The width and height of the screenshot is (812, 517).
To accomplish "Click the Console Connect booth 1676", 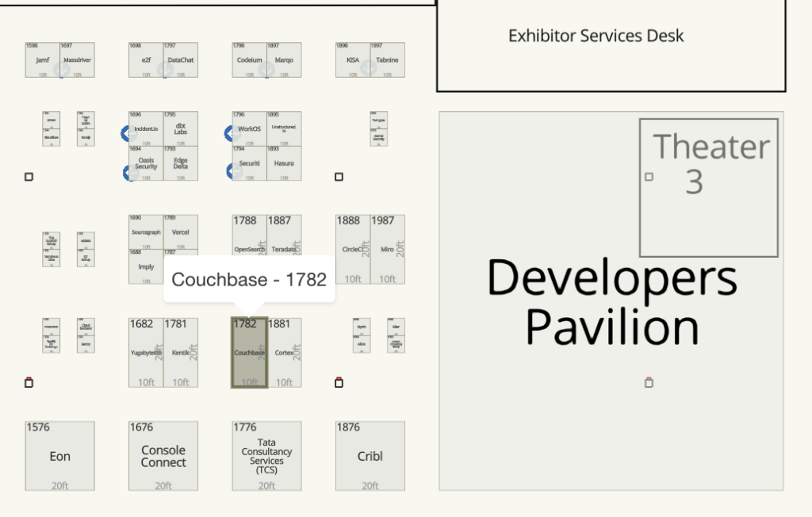I will [163, 456].
